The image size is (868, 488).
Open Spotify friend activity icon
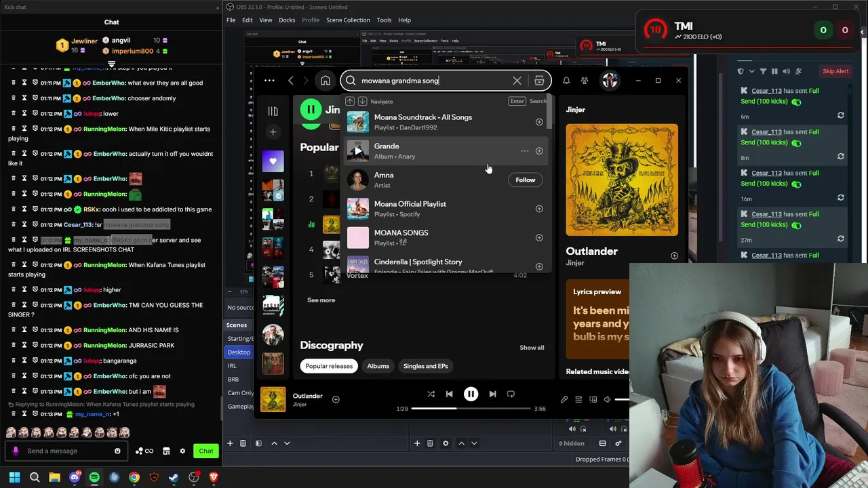[585, 81]
